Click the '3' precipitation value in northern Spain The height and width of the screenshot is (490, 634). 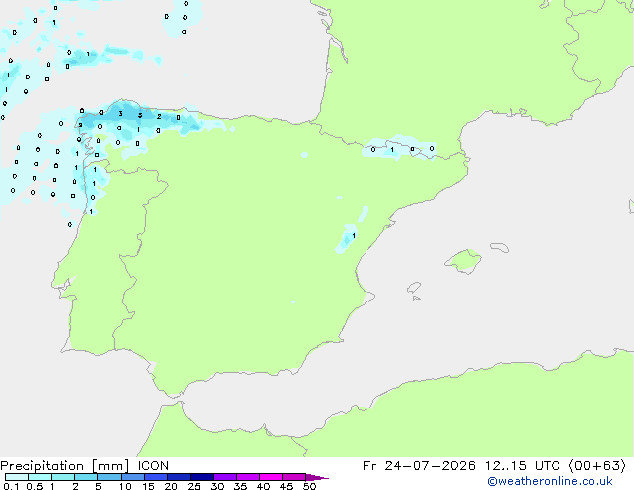coord(120,114)
